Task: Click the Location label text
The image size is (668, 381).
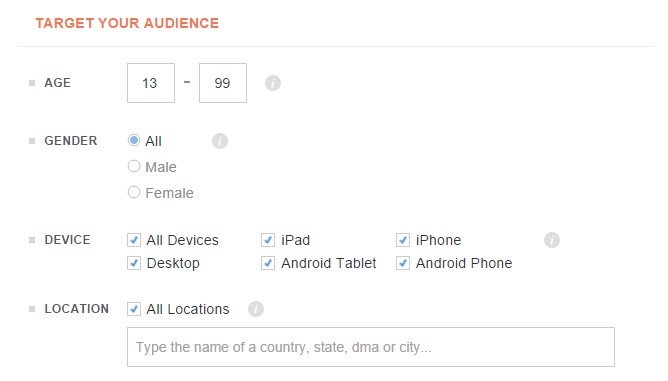Action: pos(77,309)
